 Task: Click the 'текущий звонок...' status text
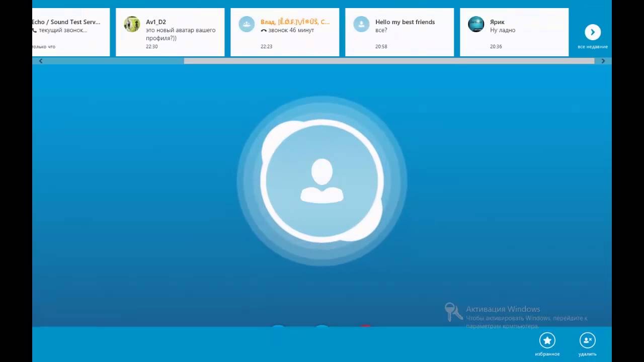tap(63, 30)
